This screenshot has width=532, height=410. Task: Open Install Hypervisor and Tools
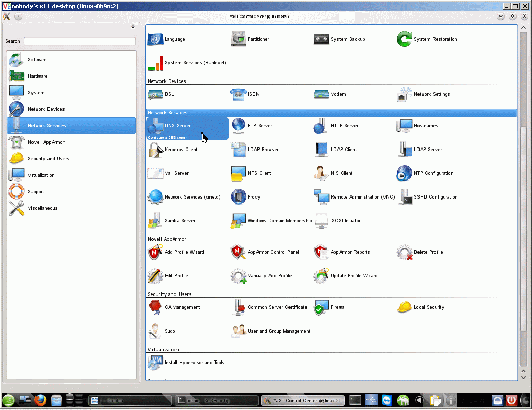(x=186, y=363)
